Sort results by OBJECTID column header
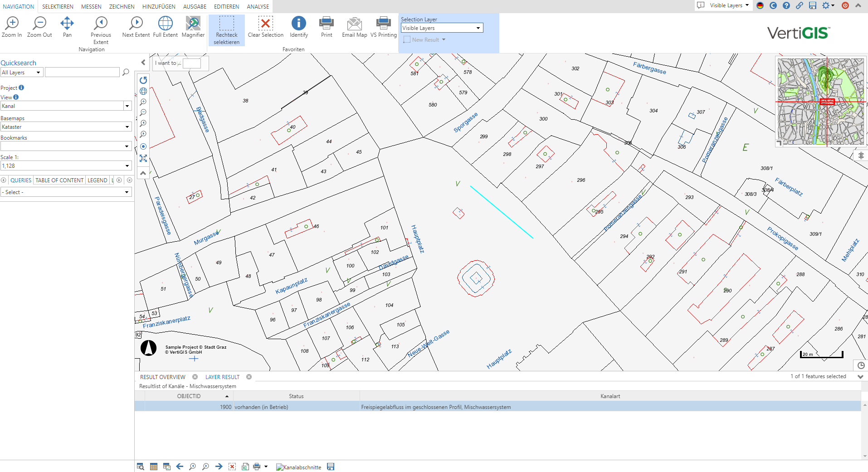Image resolution: width=868 pixels, height=472 pixels. [x=189, y=396]
